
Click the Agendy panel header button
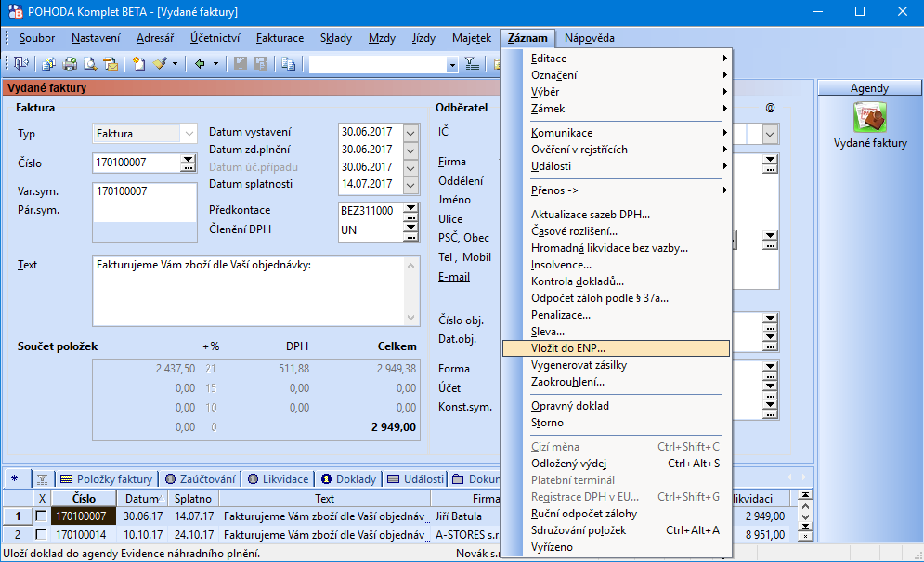pos(869,88)
